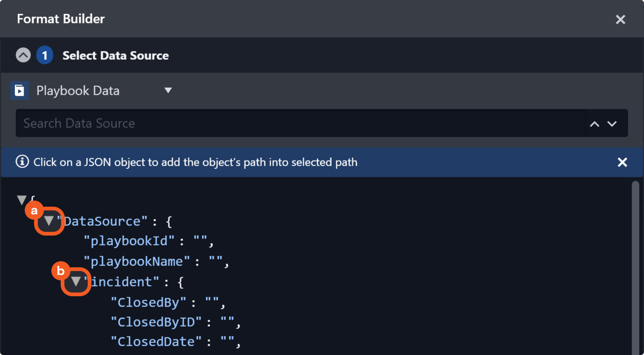Click the Playbook Data source icon
This screenshot has width=644, height=355.
coord(20,90)
